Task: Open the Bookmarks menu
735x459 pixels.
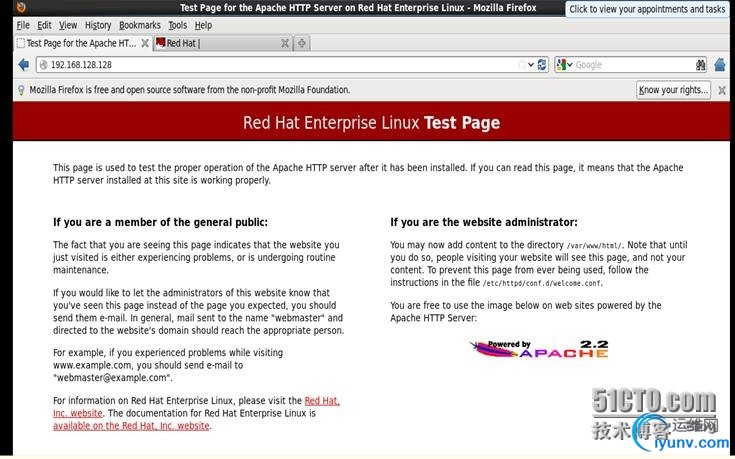Action: click(140, 25)
